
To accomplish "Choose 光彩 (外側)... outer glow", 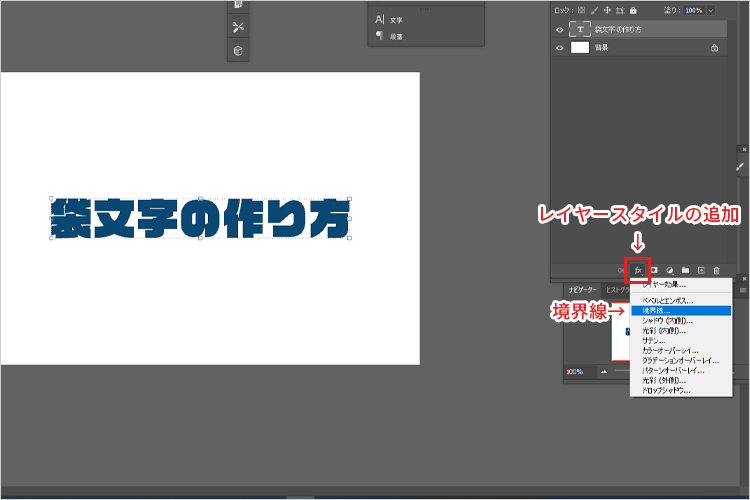I will [681, 380].
